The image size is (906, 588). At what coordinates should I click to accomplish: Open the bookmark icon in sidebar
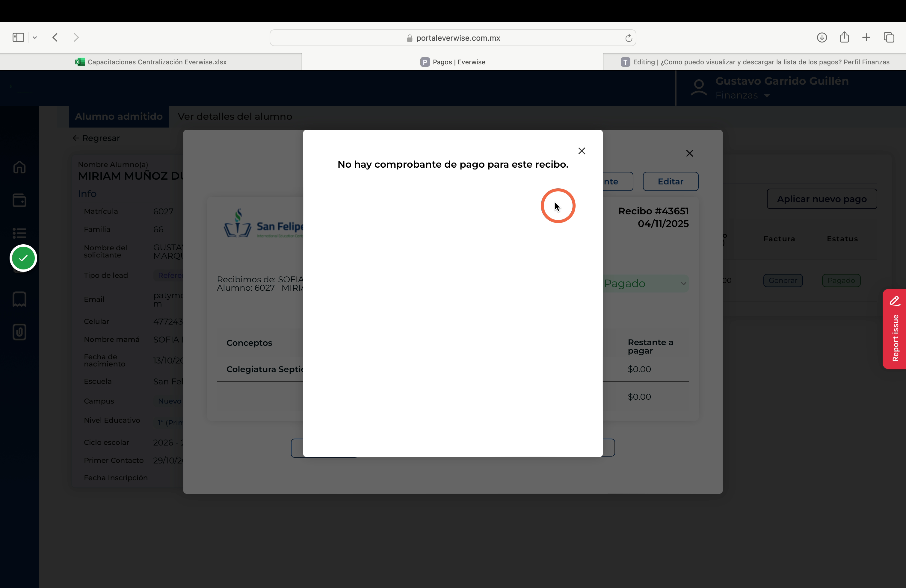click(19, 299)
